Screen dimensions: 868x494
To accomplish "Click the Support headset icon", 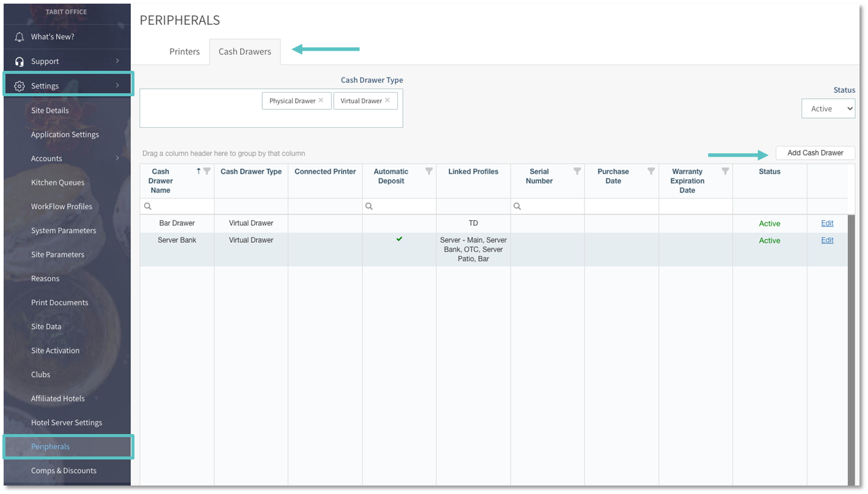I will point(19,62).
